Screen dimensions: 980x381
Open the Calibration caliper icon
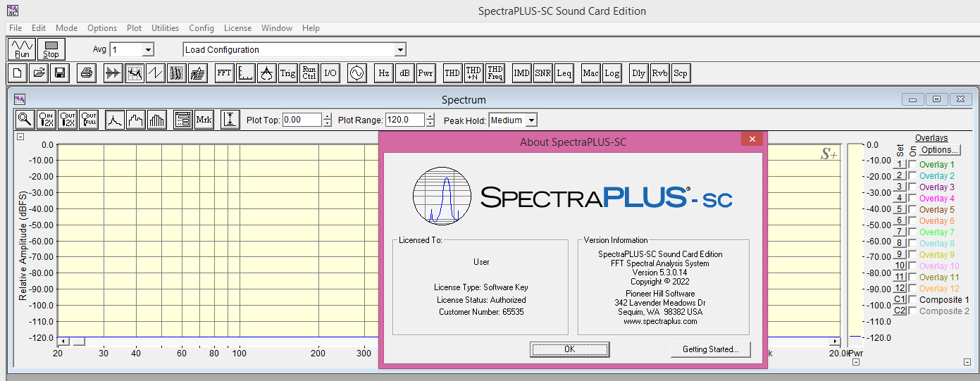tap(266, 73)
